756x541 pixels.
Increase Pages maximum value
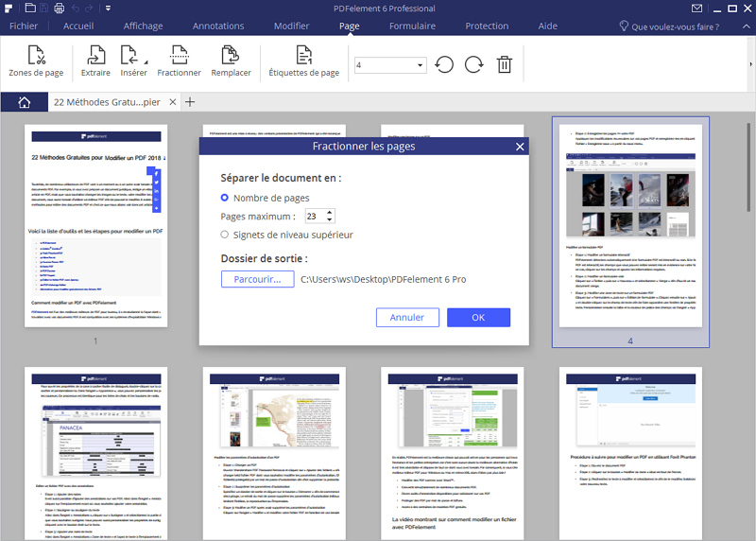pyautogui.click(x=329, y=213)
